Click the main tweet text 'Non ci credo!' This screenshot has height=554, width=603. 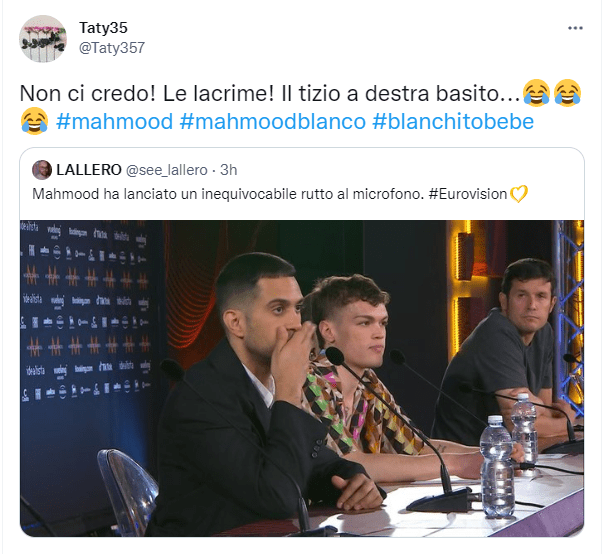coord(87,93)
